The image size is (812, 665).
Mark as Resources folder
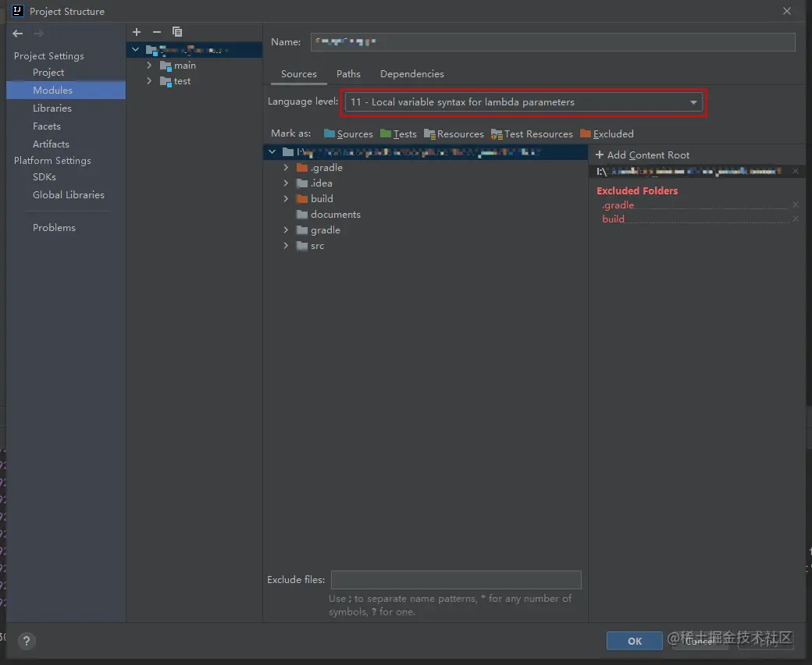pos(454,134)
